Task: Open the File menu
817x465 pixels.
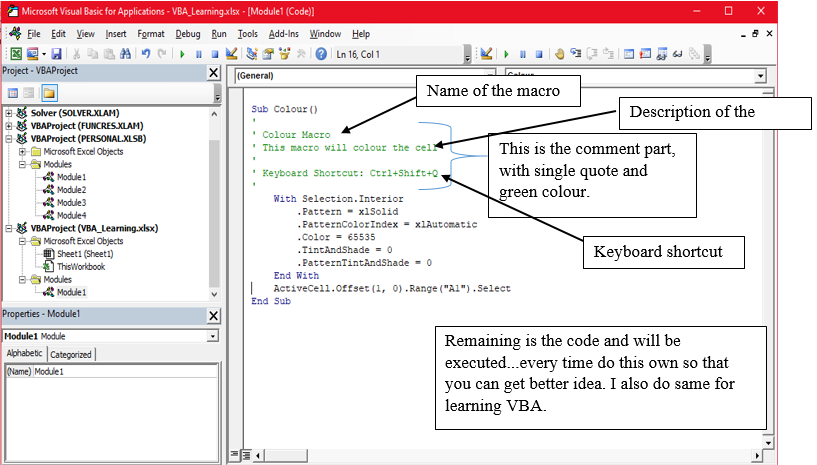Action: 34,34
